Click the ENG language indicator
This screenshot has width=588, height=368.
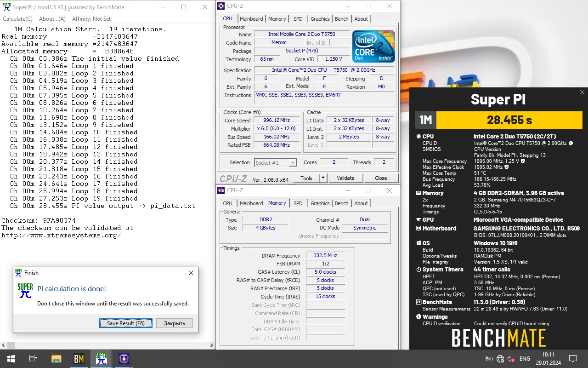[x=525, y=359]
